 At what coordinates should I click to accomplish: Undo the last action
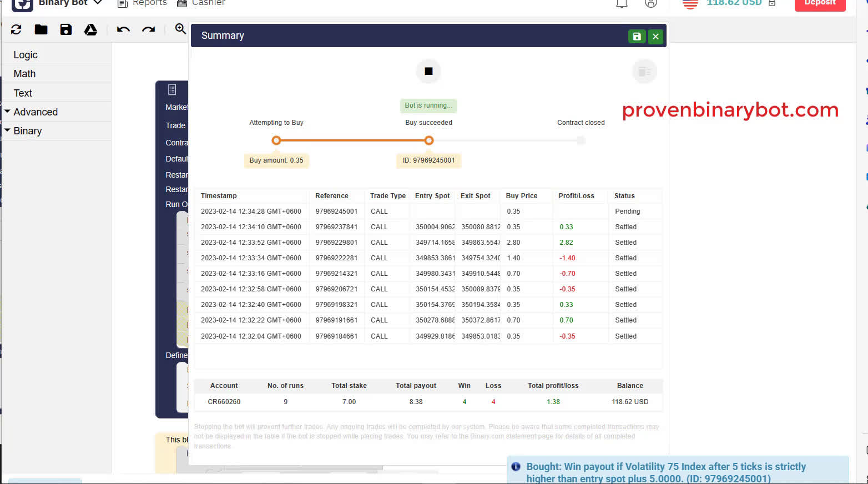pyautogui.click(x=122, y=29)
